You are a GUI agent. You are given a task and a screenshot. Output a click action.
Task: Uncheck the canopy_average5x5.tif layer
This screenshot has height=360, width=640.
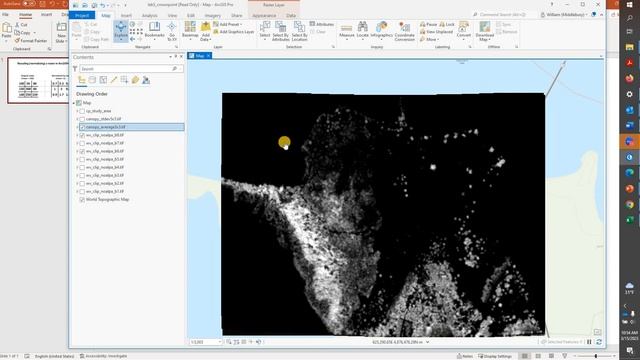tap(82, 127)
